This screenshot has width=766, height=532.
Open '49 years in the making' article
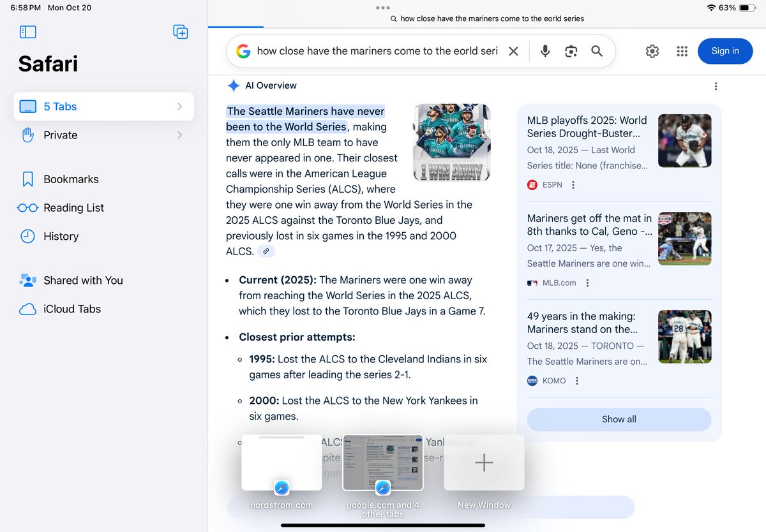click(583, 323)
